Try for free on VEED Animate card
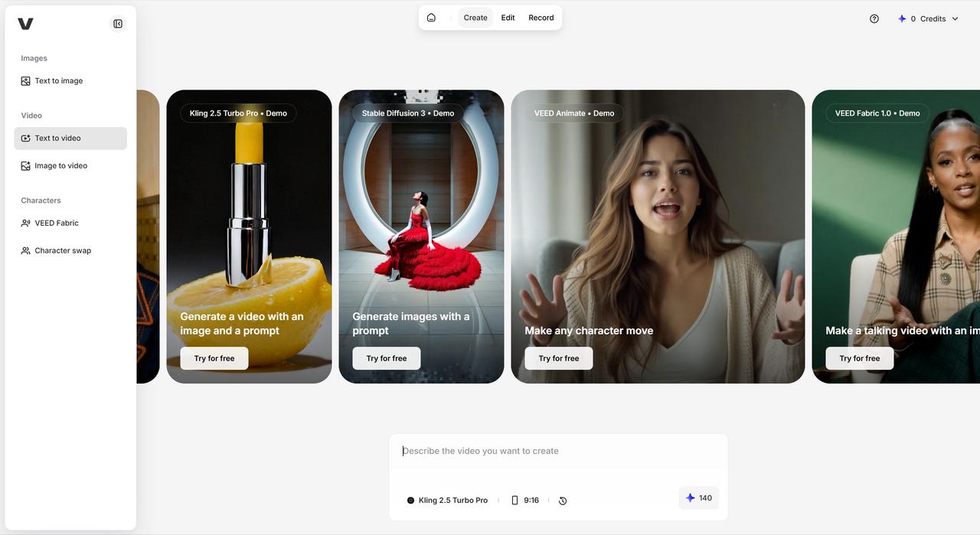The height and width of the screenshot is (535, 980). click(558, 358)
